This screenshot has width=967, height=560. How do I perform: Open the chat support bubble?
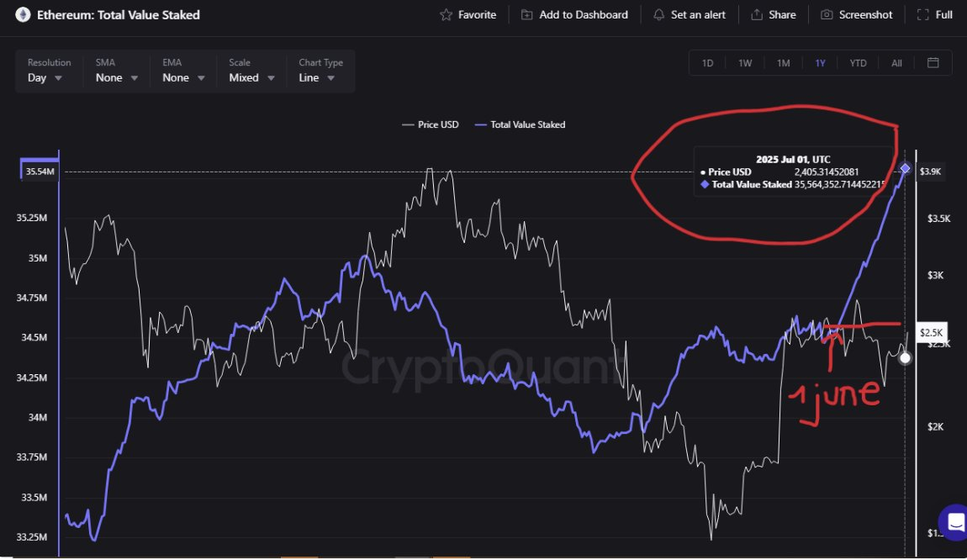click(954, 522)
